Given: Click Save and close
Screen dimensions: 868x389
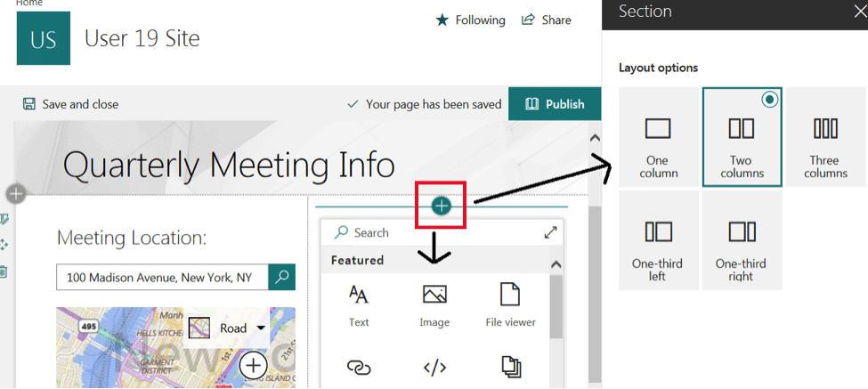Looking at the screenshot, I should point(70,104).
